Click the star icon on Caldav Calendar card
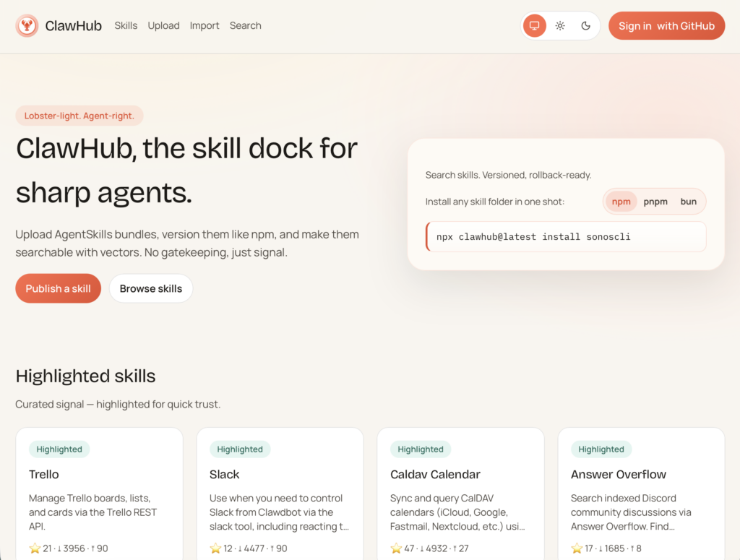 (x=396, y=548)
